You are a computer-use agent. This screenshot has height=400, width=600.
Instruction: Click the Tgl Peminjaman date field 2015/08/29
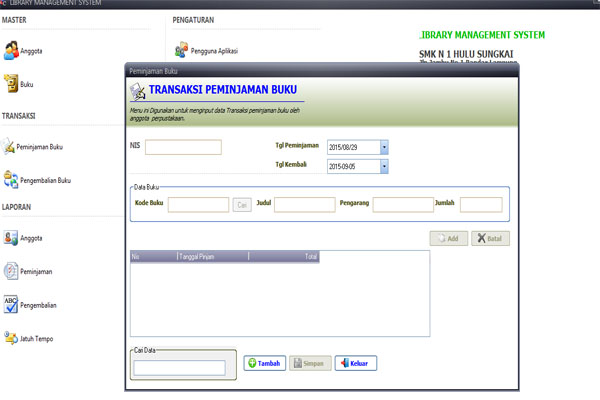(354, 147)
